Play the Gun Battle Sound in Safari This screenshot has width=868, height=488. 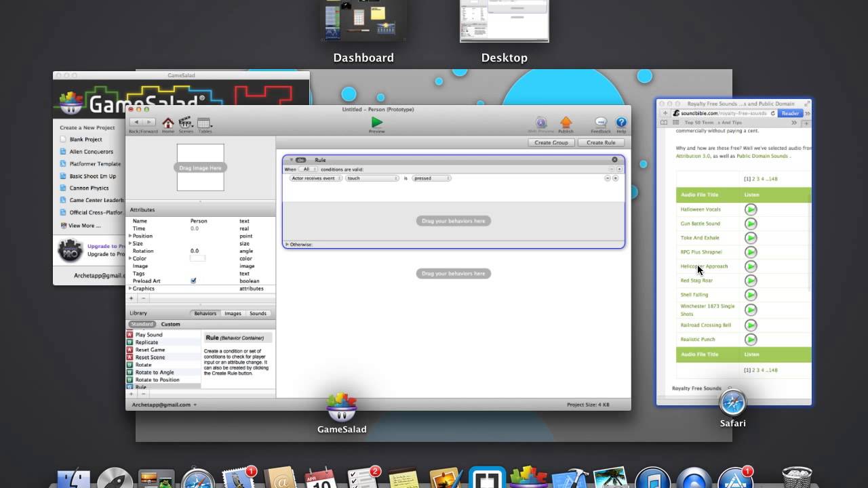tap(751, 224)
